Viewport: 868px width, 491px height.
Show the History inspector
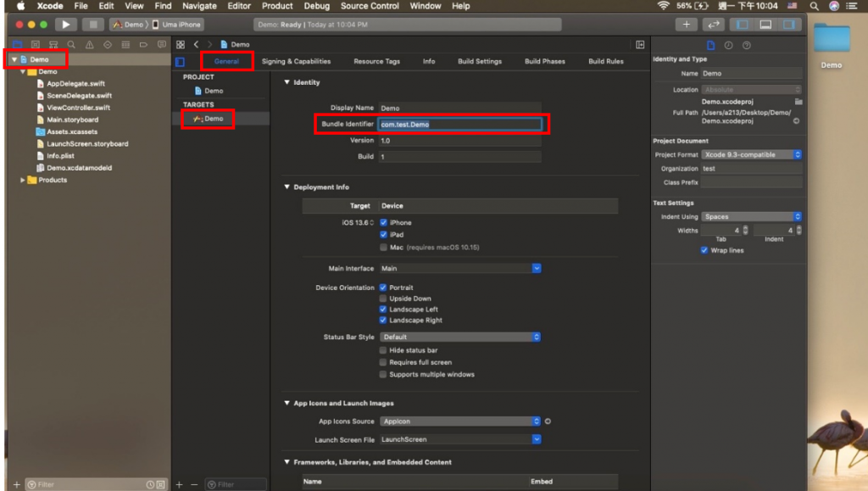pyautogui.click(x=728, y=46)
